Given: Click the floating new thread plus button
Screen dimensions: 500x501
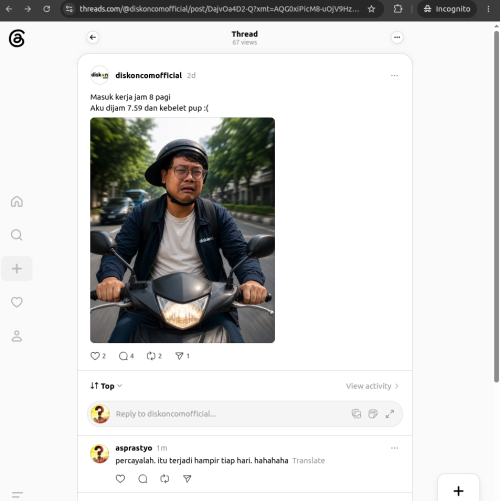Looking at the screenshot, I should (x=458, y=490).
